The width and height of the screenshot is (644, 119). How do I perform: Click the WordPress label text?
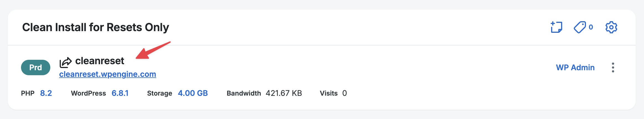[x=88, y=93]
